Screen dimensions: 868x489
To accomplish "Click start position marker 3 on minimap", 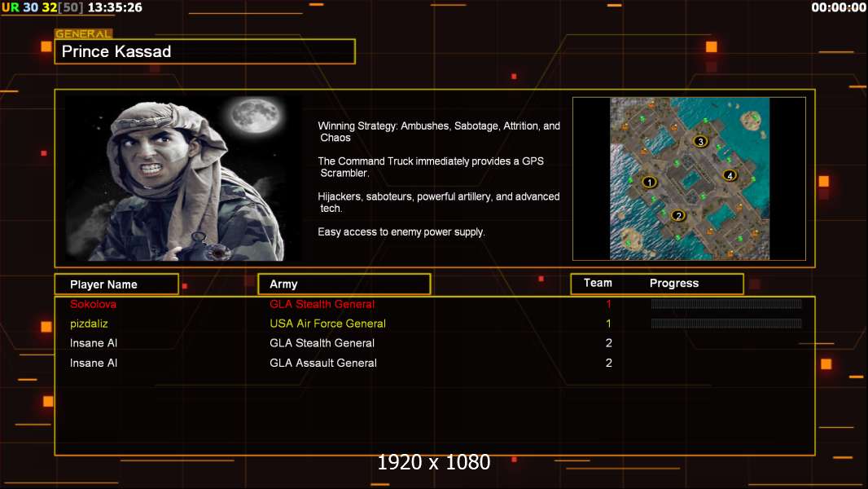I will (701, 141).
